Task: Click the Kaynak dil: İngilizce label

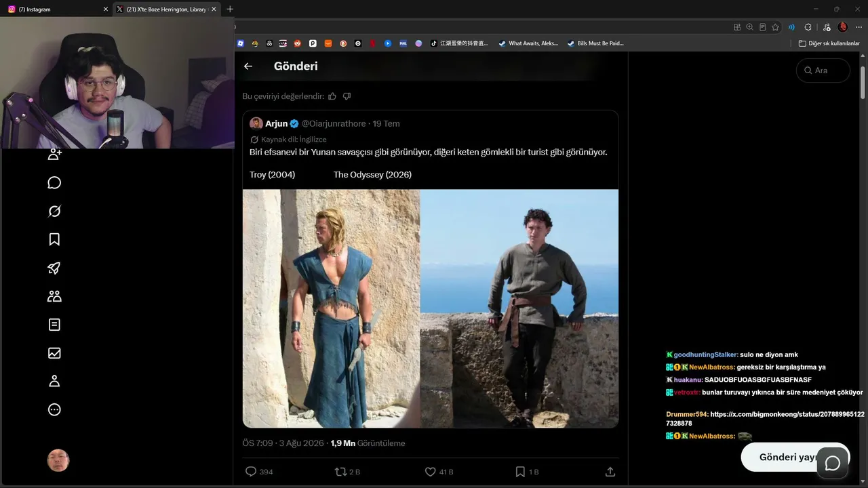Action: [x=288, y=139]
